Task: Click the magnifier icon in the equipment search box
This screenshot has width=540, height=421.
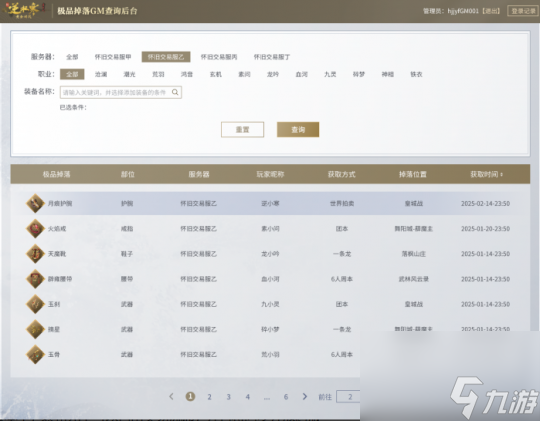Action: (x=175, y=92)
